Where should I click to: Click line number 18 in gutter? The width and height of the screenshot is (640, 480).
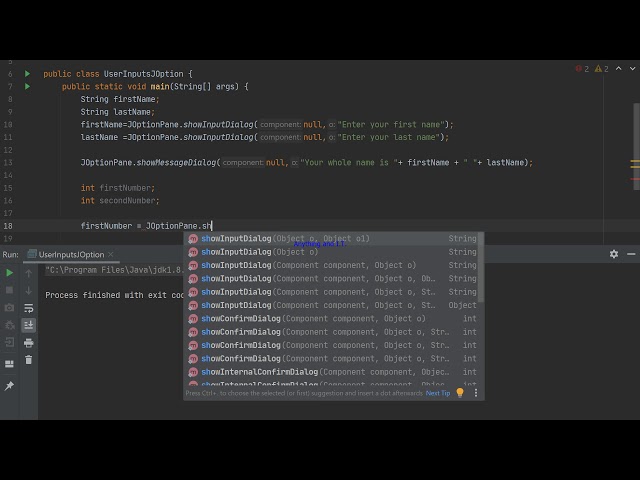[x=8, y=226]
